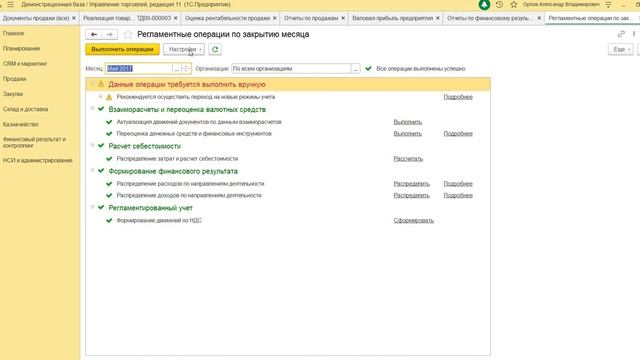
Task: Switch to Отчеты по продажам tab
Action: pyautogui.click(x=311, y=18)
